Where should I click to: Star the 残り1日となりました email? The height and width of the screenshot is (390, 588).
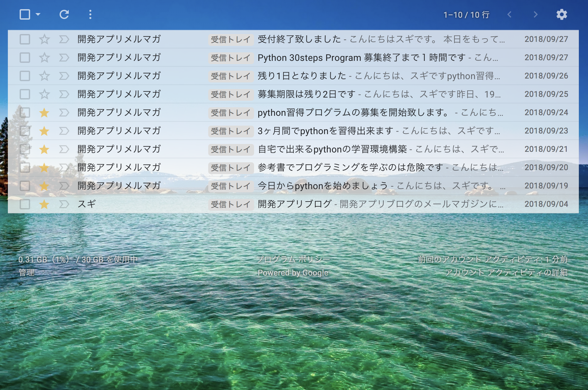44,76
